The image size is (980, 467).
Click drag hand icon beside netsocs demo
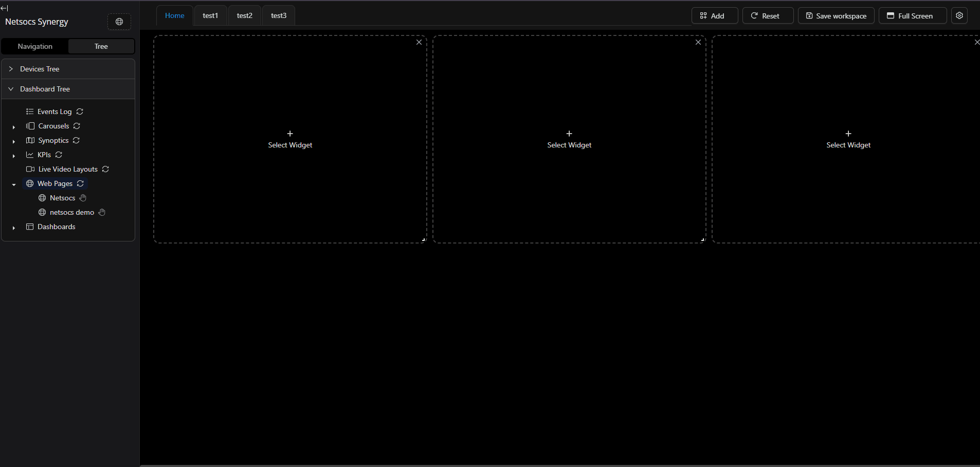[x=102, y=212]
